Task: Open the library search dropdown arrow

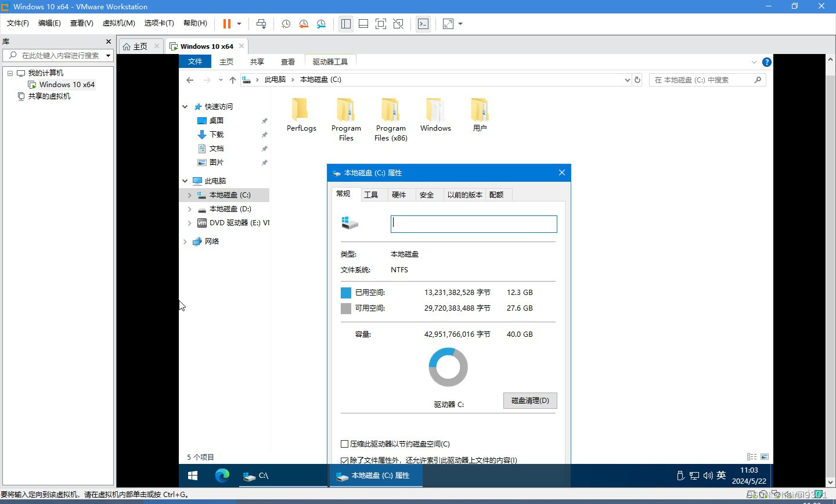Action: pos(108,56)
